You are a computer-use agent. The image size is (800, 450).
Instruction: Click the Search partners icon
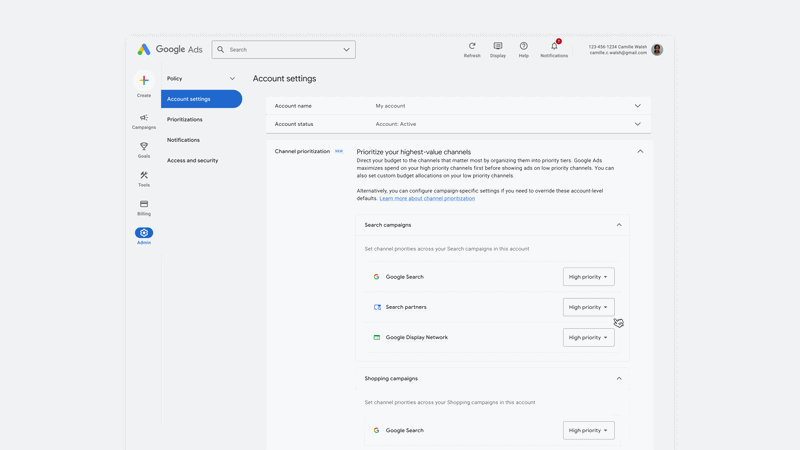tap(377, 307)
